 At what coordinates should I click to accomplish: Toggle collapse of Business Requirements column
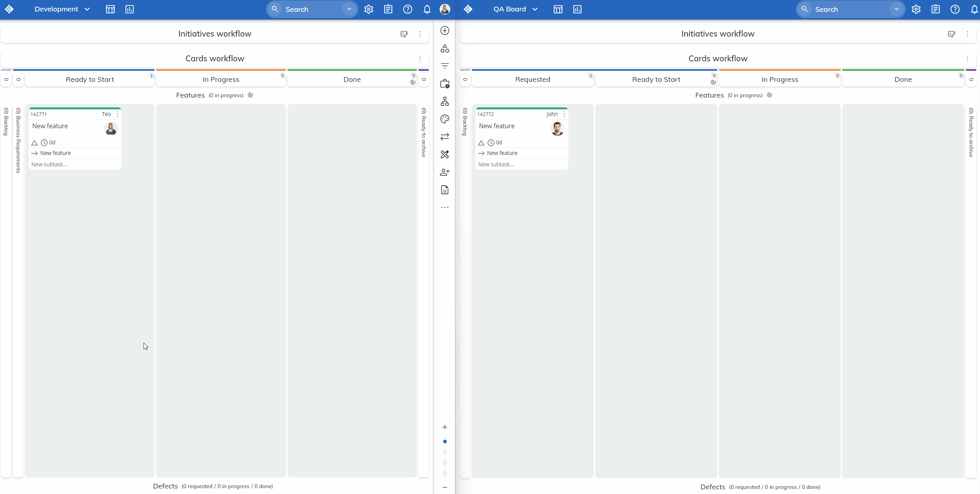point(18,79)
